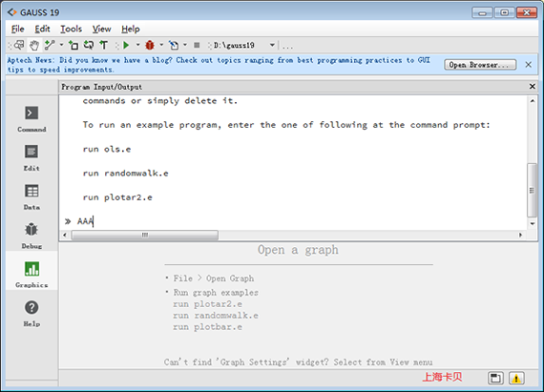The height and width of the screenshot is (392, 544).
Task: Click the green Run play button in toolbar
Action: pyautogui.click(x=126, y=45)
